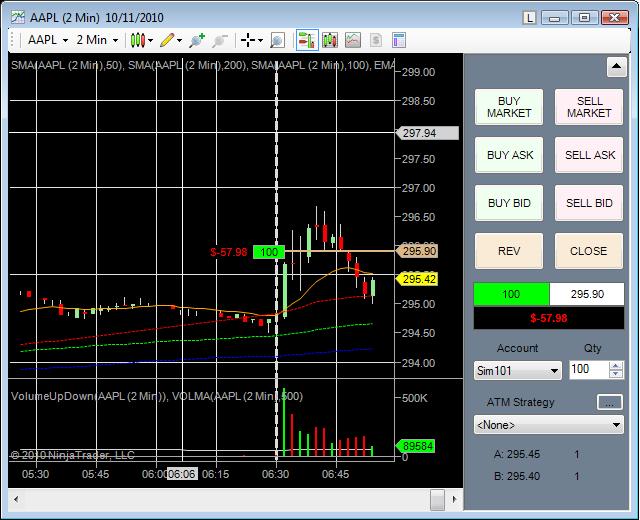The image size is (640, 520).
Task: Click the Account label in trader panel
Action: click(517, 348)
